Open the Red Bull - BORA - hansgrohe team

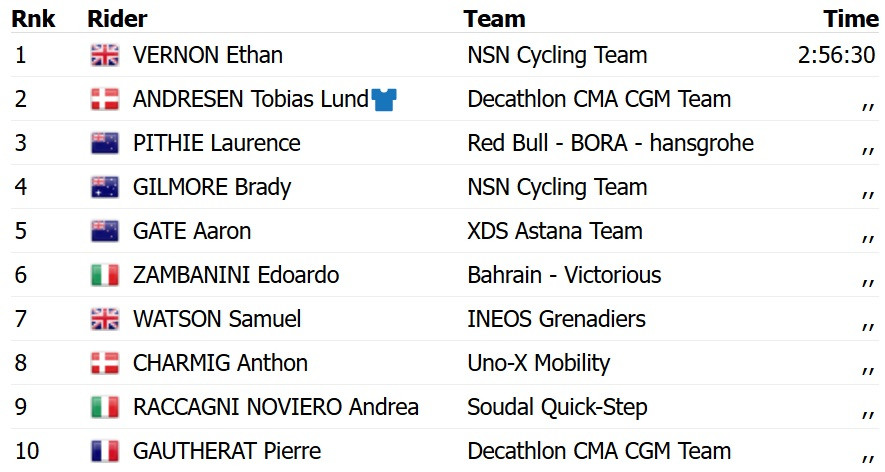click(610, 143)
